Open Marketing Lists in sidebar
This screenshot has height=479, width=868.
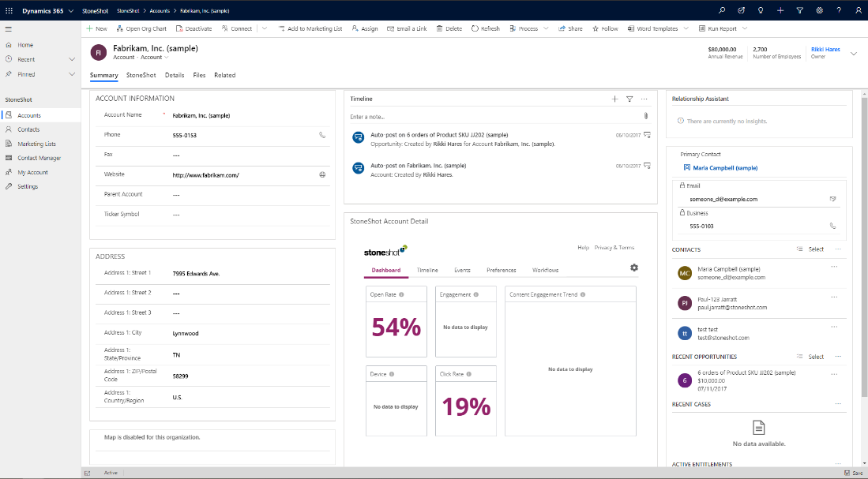pyautogui.click(x=36, y=144)
